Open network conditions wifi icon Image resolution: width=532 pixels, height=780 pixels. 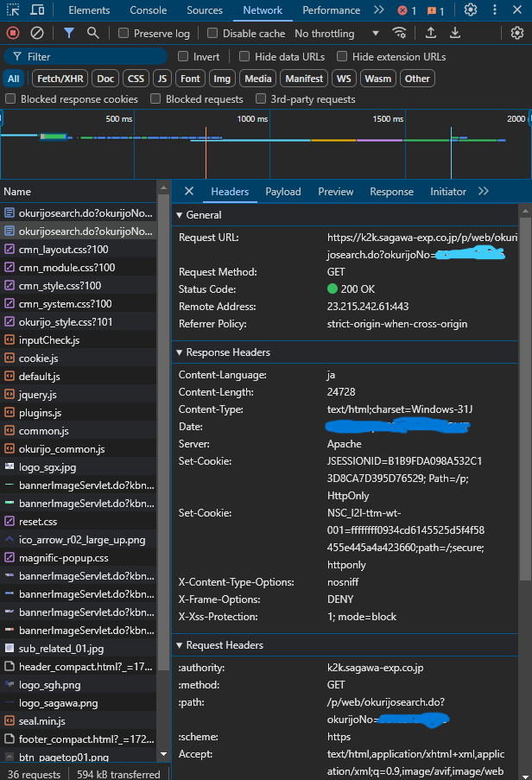coord(399,33)
